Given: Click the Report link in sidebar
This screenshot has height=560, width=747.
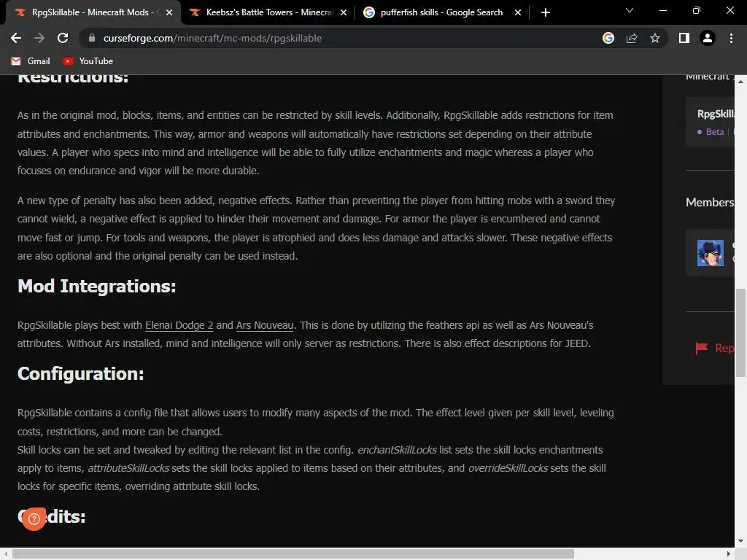Looking at the screenshot, I should point(724,348).
